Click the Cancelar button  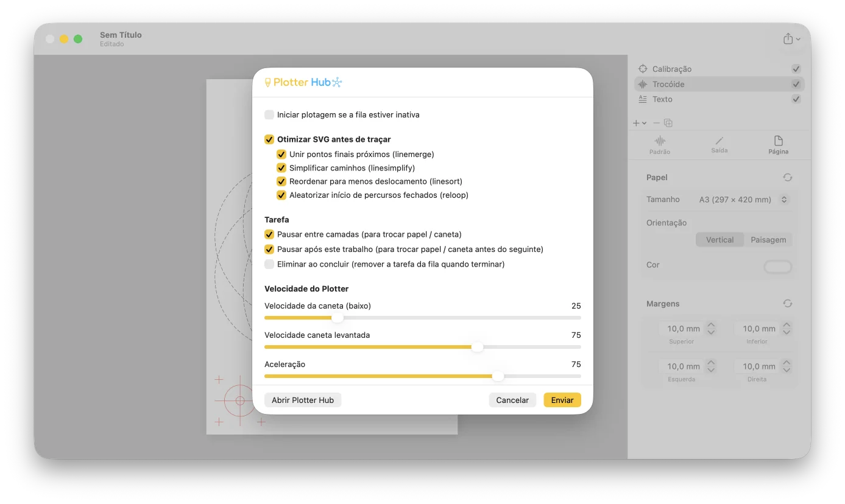point(512,400)
